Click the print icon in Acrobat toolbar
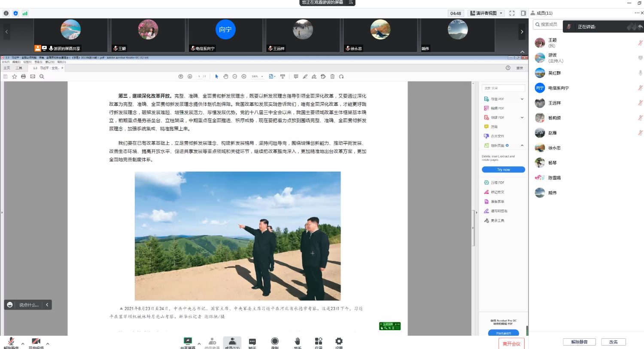644x349 pixels. click(23, 76)
